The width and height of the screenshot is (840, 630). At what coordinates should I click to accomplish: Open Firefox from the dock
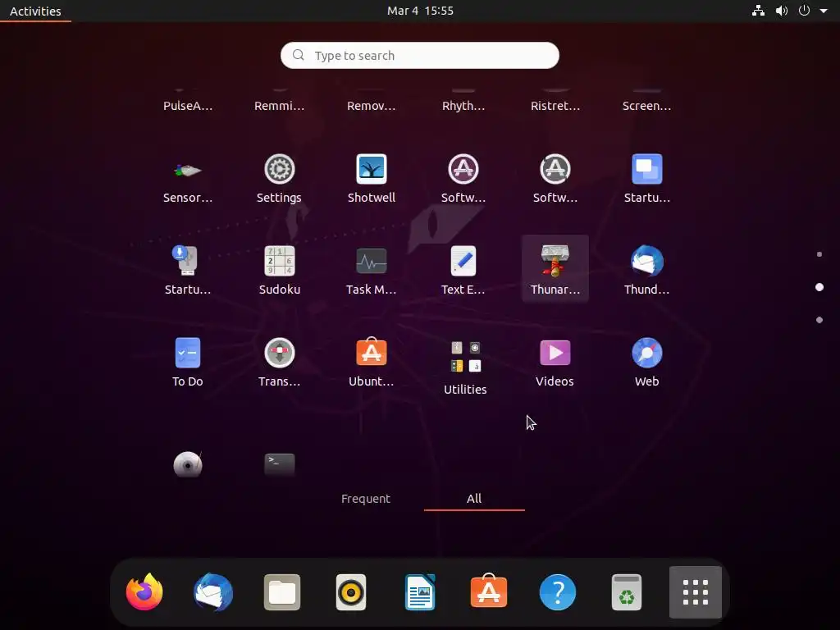[144, 592]
